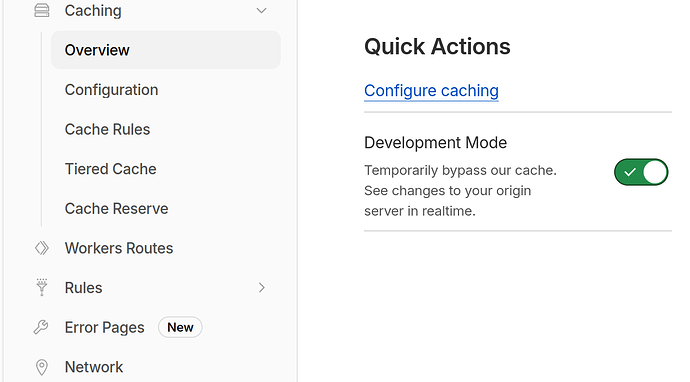Expand the Rules section arrow
690x382 pixels.
pyautogui.click(x=262, y=288)
